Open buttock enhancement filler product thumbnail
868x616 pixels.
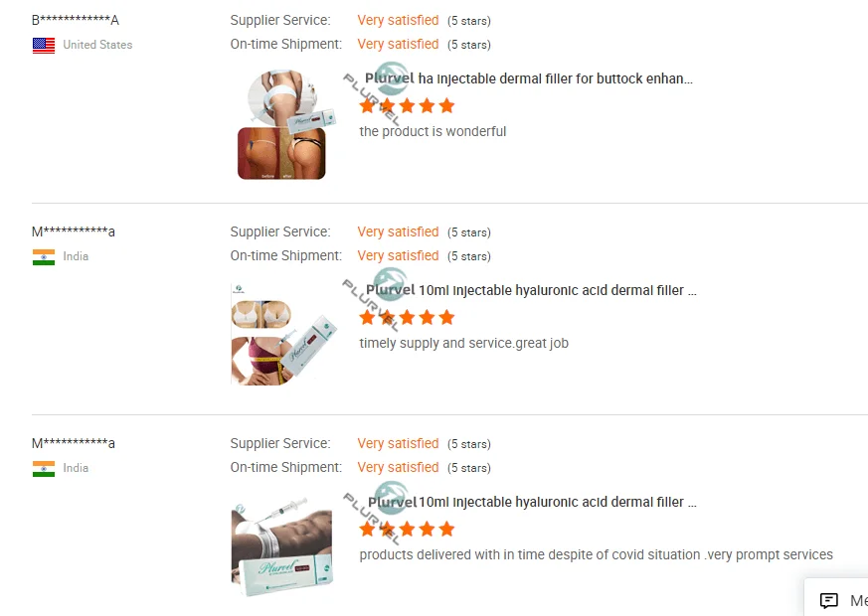click(x=282, y=124)
